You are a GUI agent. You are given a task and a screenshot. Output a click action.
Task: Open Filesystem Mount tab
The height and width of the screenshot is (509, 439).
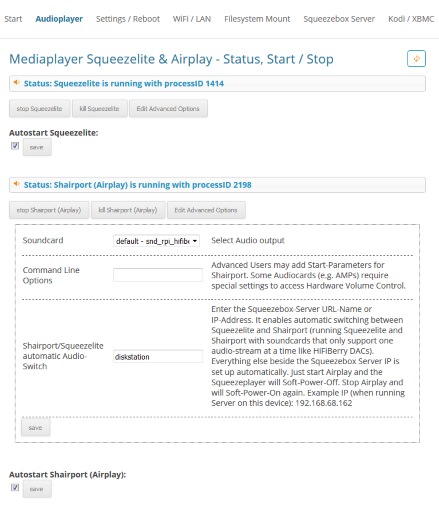tap(257, 19)
